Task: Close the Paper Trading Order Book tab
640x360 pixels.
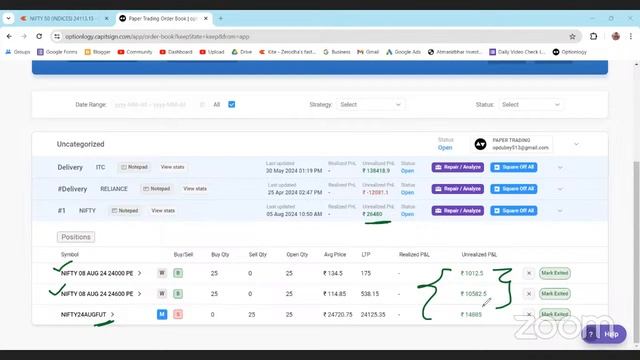Action: pos(206,18)
